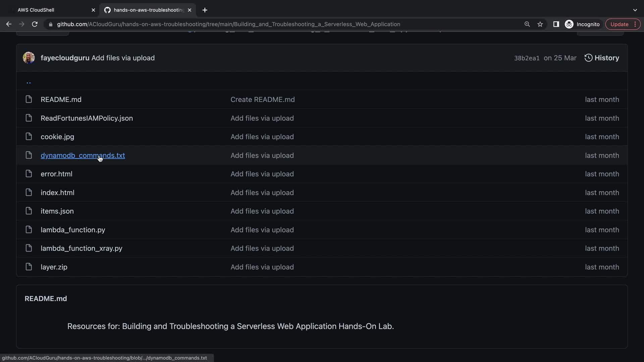Switch to the AWS CloudShell tab
The image size is (644, 362).
(x=50, y=10)
